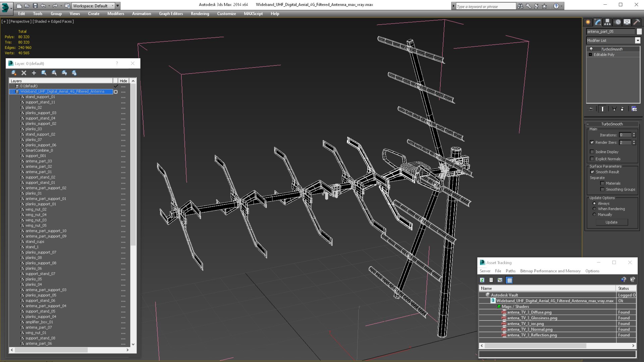Switch to the Utilities hammer tab
644x362 pixels.
pyautogui.click(x=637, y=22)
